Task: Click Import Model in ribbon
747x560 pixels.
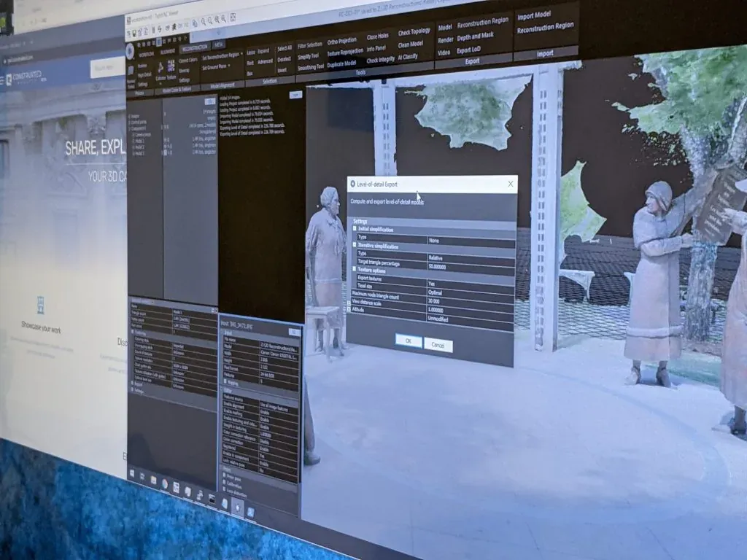Action: pos(533,16)
